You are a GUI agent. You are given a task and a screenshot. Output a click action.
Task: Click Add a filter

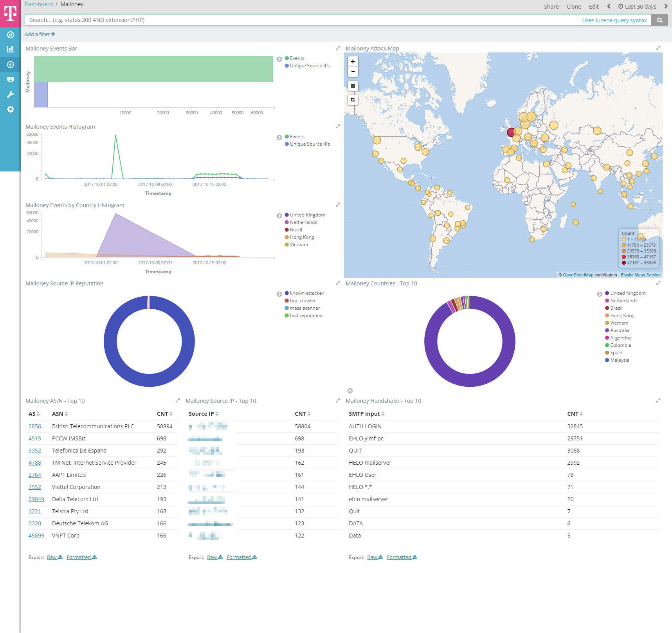pyautogui.click(x=40, y=34)
